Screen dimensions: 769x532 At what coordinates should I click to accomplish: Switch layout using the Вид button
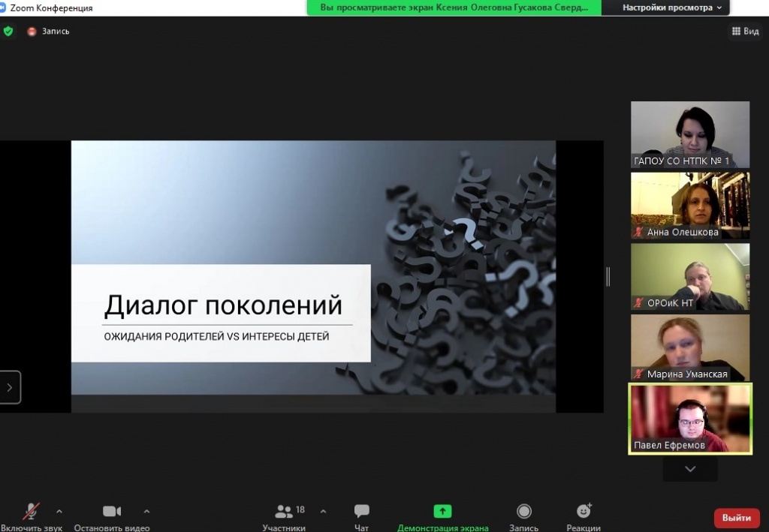click(x=745, y=32)
